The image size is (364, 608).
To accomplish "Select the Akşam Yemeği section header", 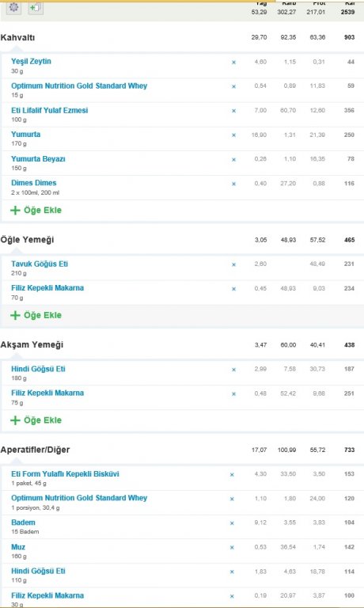I will pos(32,344).
